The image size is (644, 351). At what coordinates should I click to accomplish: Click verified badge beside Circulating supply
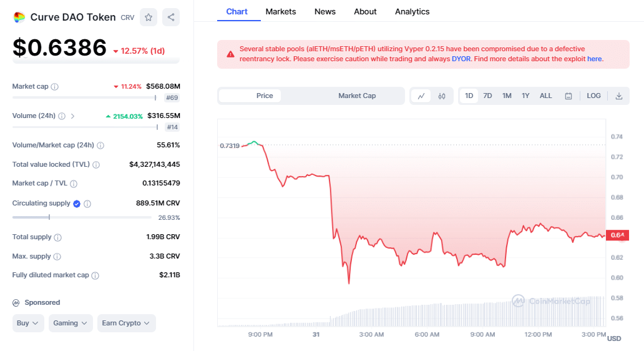click(x=77, y=204)
